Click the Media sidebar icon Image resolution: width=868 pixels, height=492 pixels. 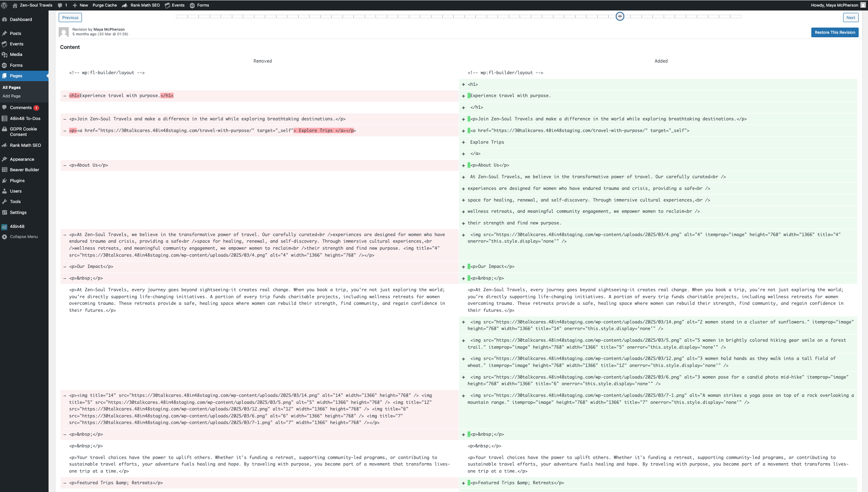[x=5, y=54]
